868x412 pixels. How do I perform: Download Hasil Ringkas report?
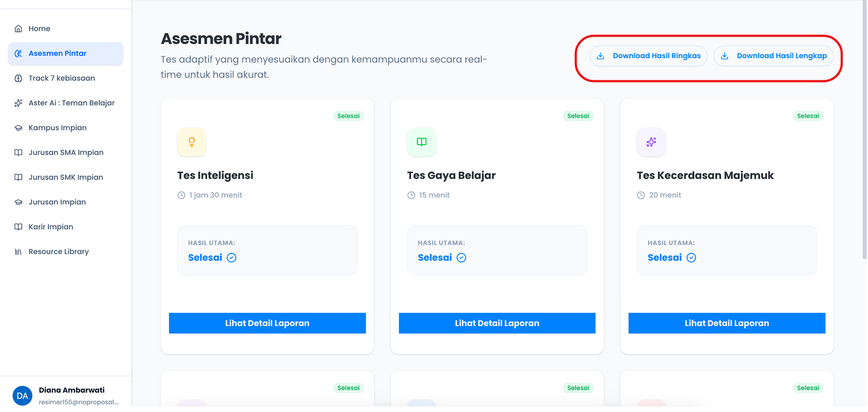pos(649,56)
